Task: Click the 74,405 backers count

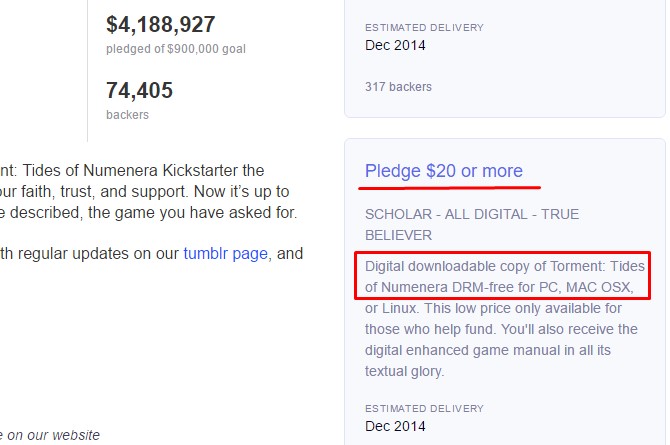Action: click(139, 90)
